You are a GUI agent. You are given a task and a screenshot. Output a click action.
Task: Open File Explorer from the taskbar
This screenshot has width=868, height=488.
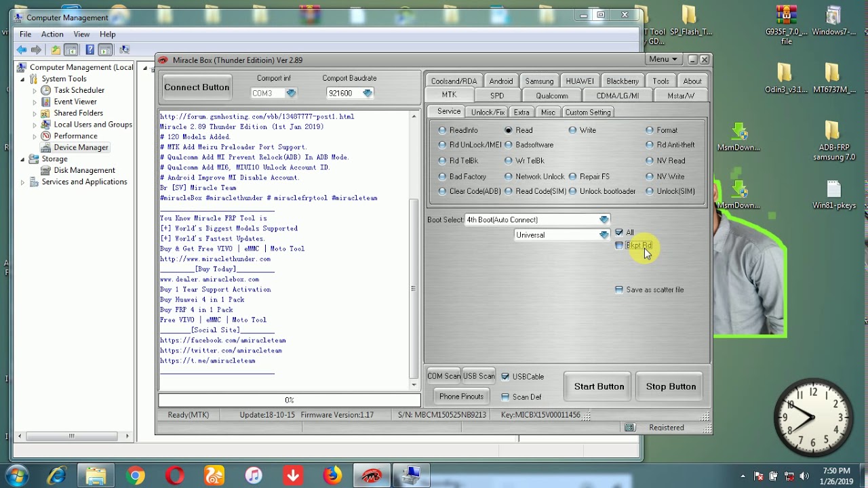(x=96, y=476)
